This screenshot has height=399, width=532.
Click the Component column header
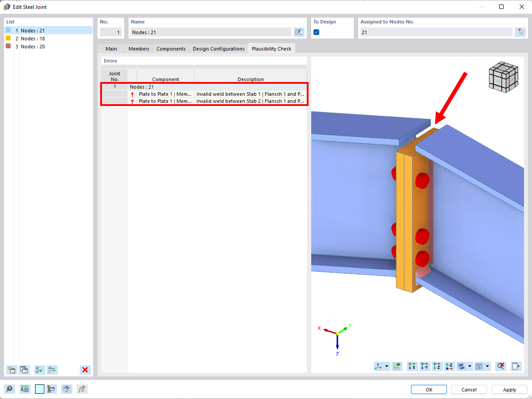pos(165,79)
